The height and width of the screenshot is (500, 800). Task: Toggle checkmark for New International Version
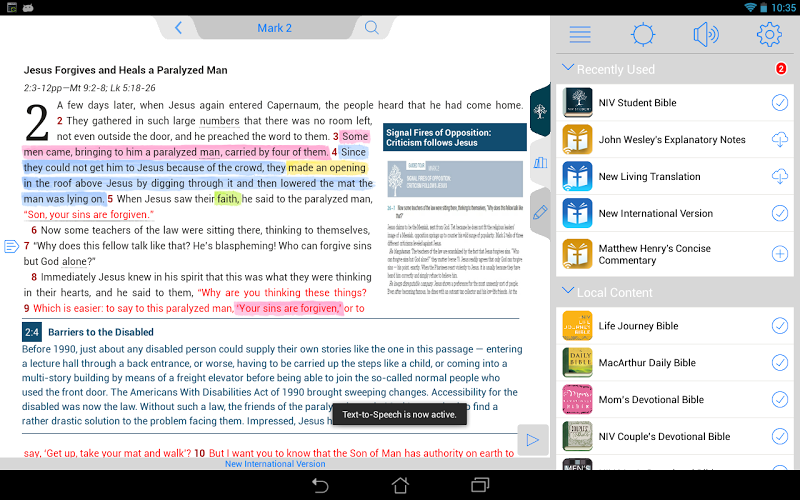click(780, 213)
